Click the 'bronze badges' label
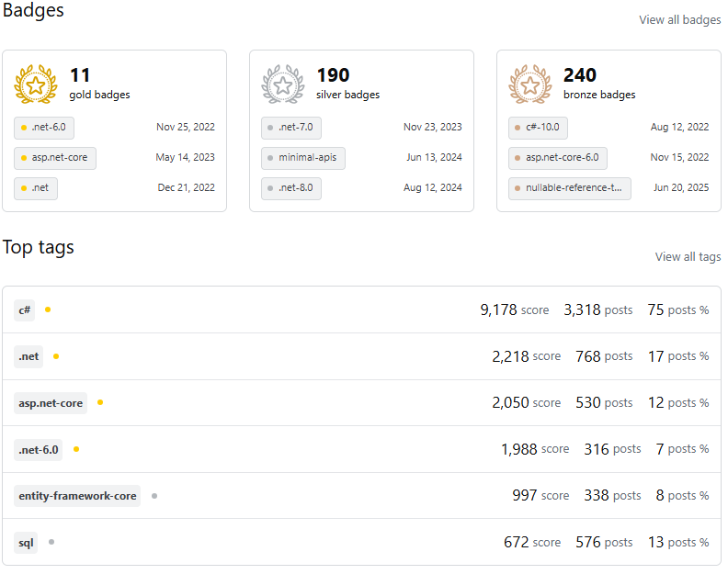This screenshot has height=574, width=728. tap(599, 95)
